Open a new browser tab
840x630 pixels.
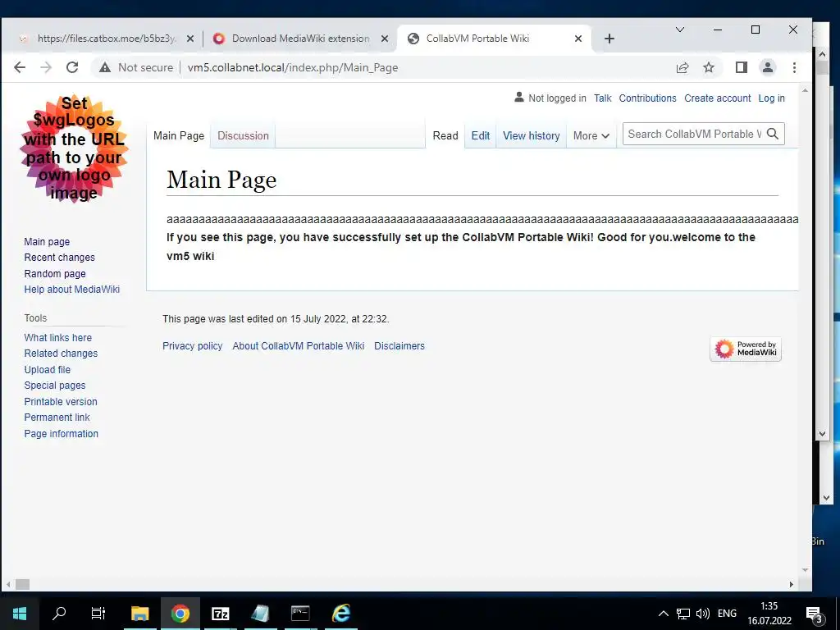click(x=609, y=39)
